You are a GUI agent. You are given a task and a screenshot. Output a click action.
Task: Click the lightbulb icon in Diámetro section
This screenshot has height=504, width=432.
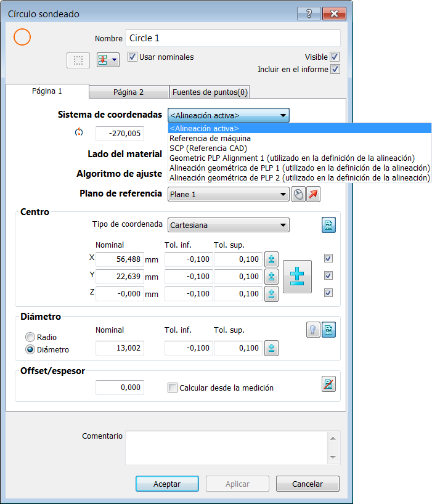tap(313, 330)
